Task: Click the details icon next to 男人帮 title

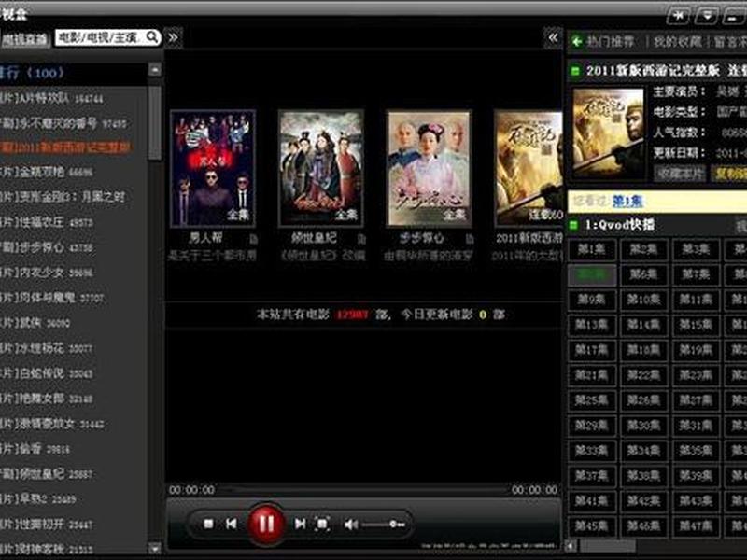Action: 253,239
